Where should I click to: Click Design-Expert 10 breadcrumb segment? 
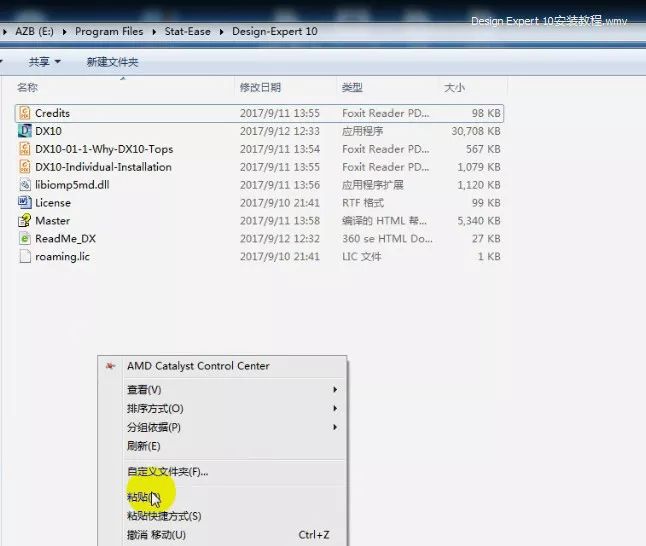[x=275, y=32]
